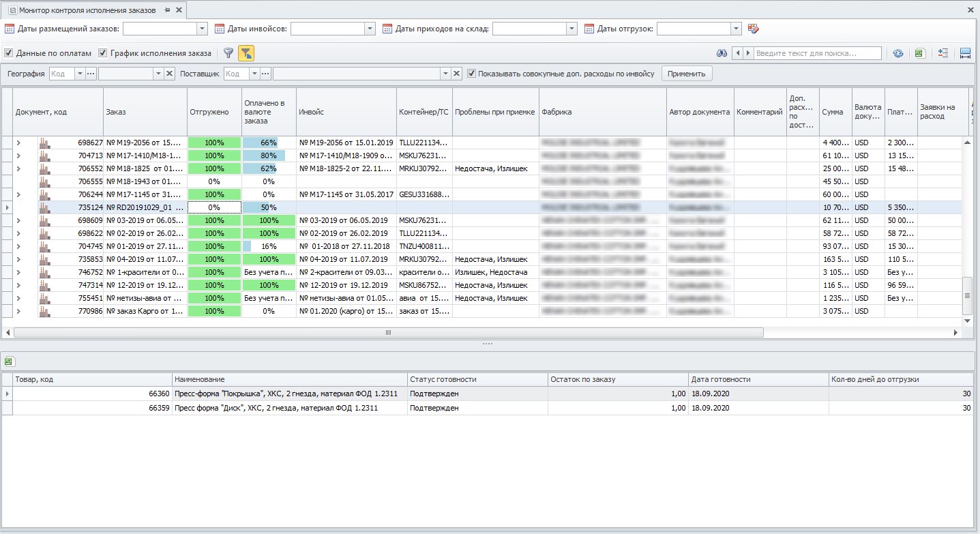Viewport: 980px width, 534px height.
Task: Click the ellipsis button next to География code
Action: [x=91, y=74]
